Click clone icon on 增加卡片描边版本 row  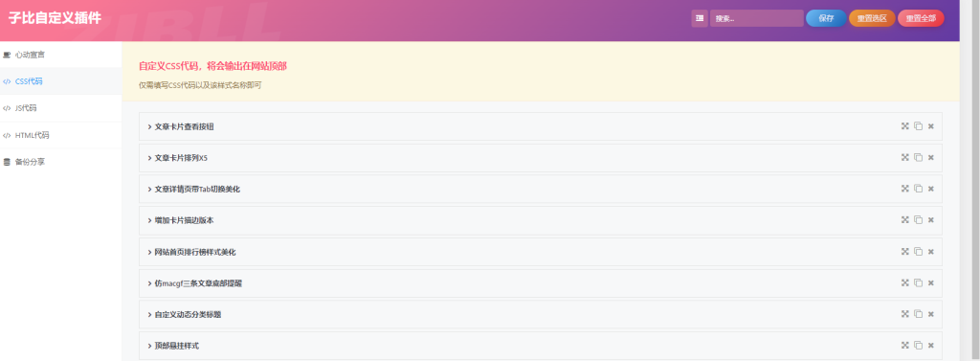coord(918,220)
